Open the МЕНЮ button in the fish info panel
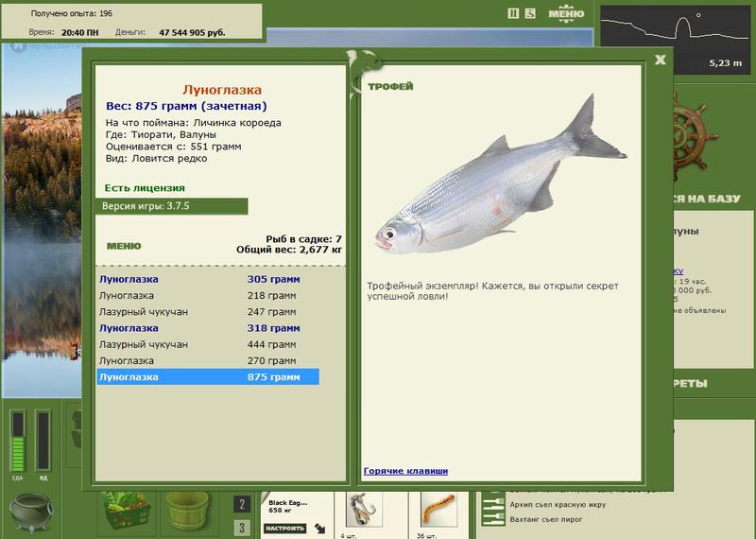Viewport: 756px width, 539px height. coord(124,246)
